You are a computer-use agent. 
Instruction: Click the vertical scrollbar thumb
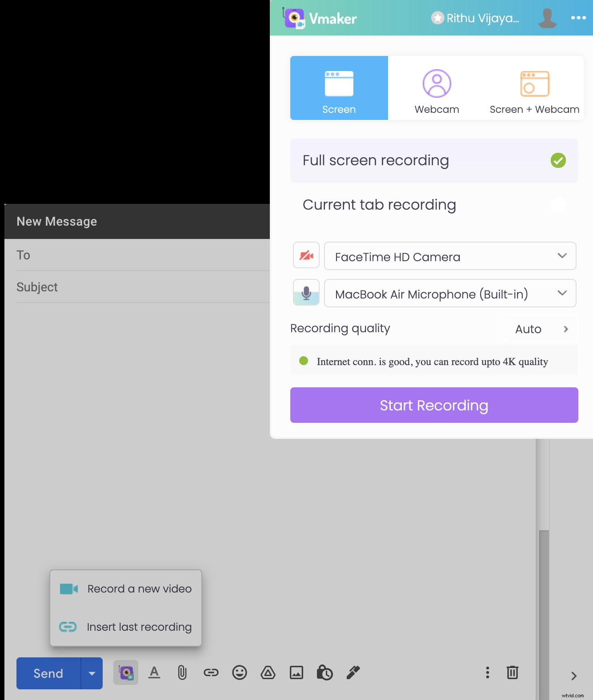544,615
